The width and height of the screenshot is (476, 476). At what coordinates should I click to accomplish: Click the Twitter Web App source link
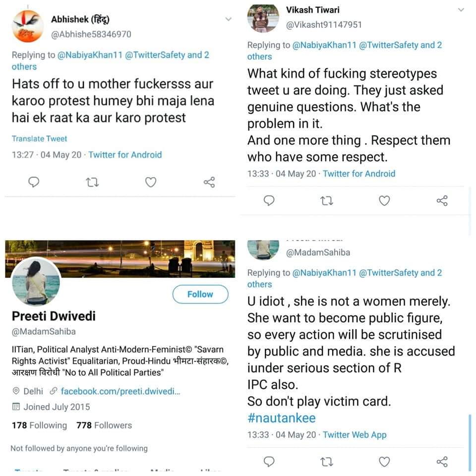coord(355,435)
